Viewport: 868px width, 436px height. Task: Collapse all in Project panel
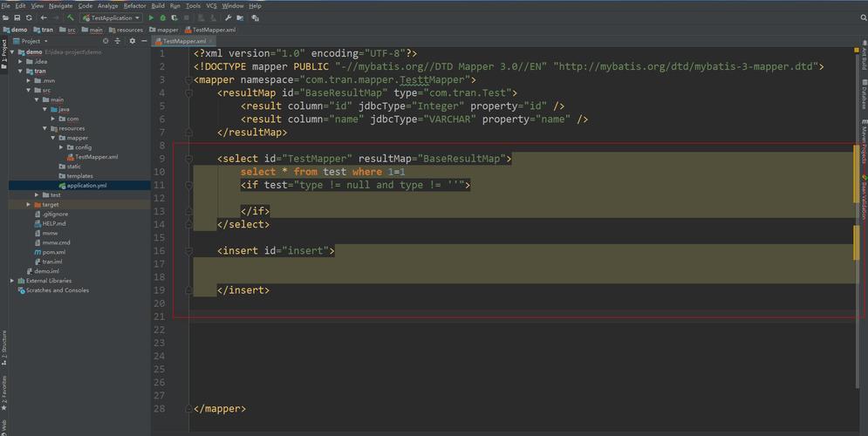(x=118, y=41)
